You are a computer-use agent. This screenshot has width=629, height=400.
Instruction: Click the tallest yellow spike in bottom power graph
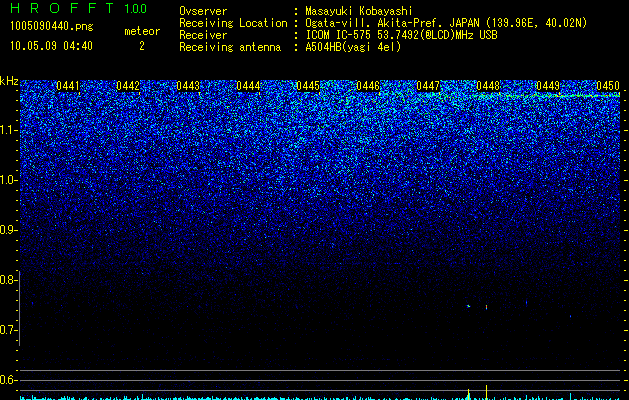tap(487, 392)
